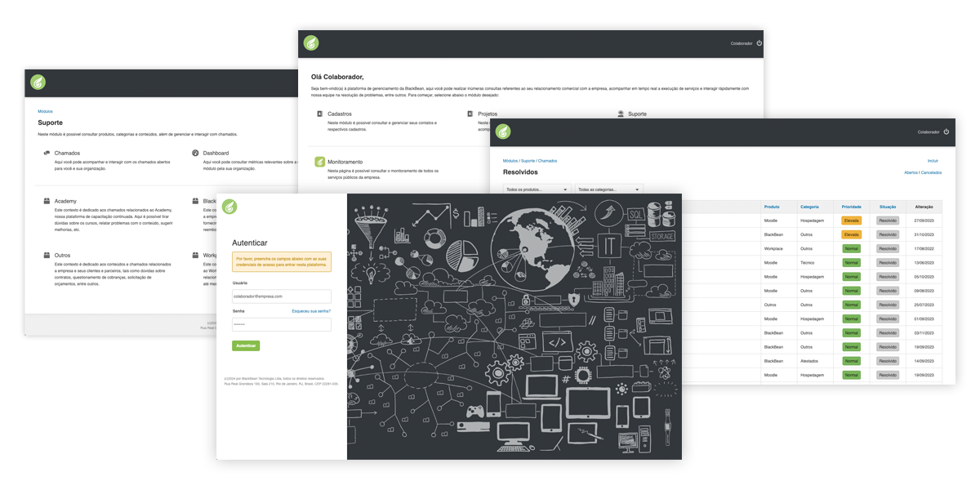980x490 pixels.
Task: Click the power icon in Resolvidos window header
Action: point(947,131)
